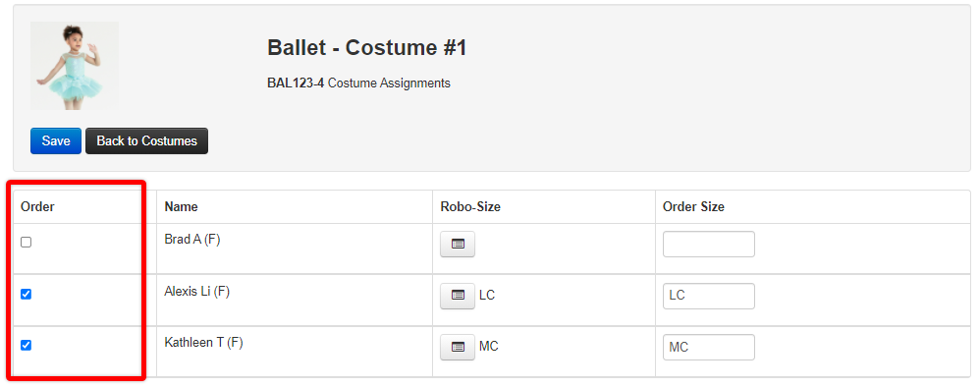Open Robo-Size chart icon for Alexis Li
Viewport: 980px width, 387px height.
point(458,296)
